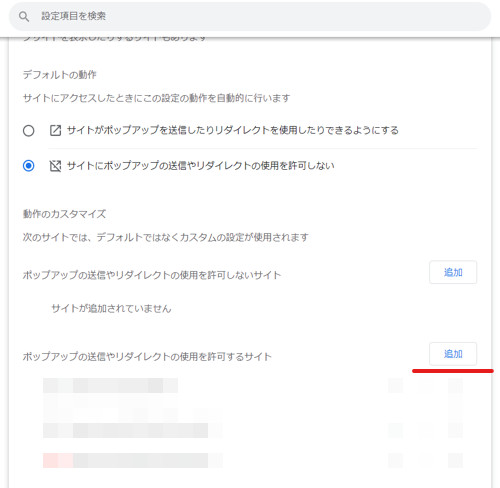Click 追加 for sites not allowed to send pop-ups
Viewport: 500px width, 488px height.
[453, 272]
